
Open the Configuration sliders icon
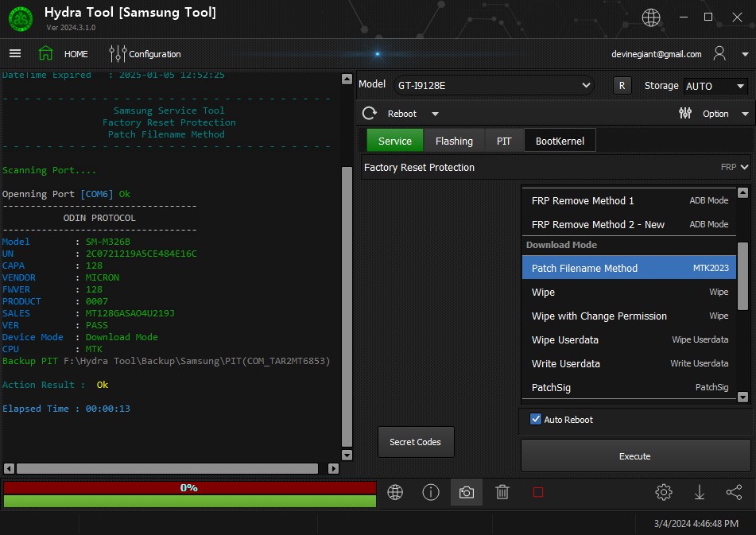pyautogui.click(x=118, y=54)
